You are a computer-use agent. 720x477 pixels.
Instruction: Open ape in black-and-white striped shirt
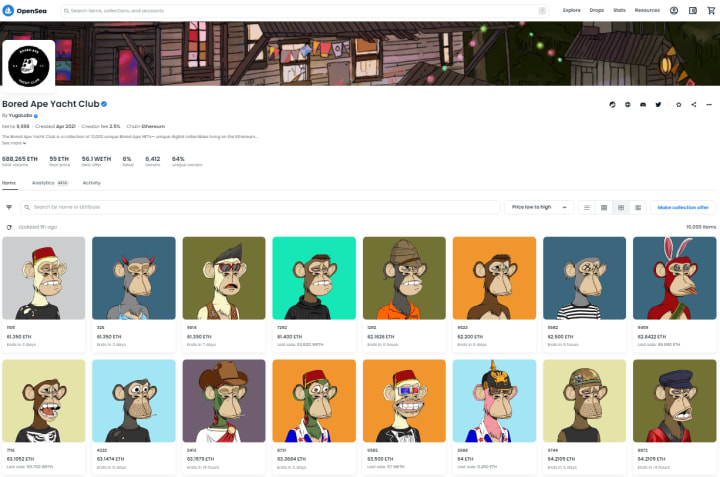tap(585, 278)
